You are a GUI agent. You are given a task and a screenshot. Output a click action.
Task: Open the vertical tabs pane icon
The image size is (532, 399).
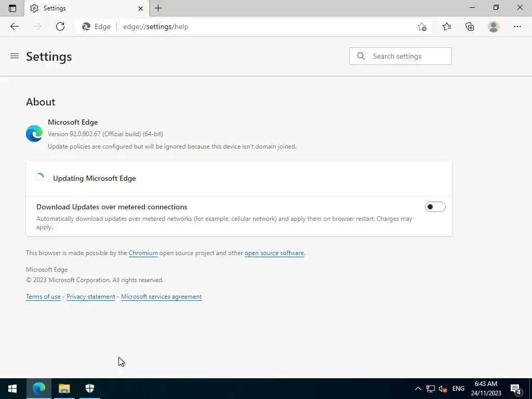(12, 8)
